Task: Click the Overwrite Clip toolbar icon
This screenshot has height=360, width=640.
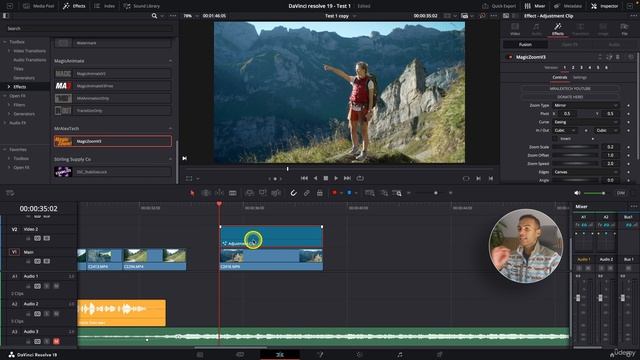Action: (262, 193)
